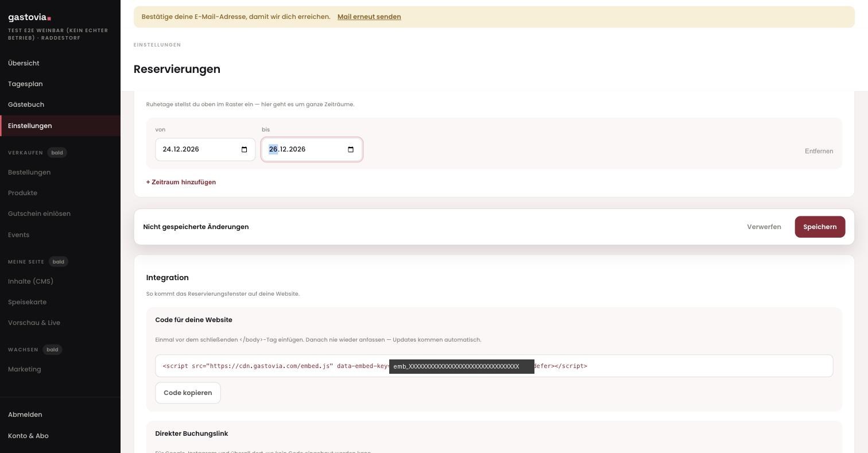Click the 'bald' badge next to Meine Seite
The image size is (868, 453).
pos(58,262)
